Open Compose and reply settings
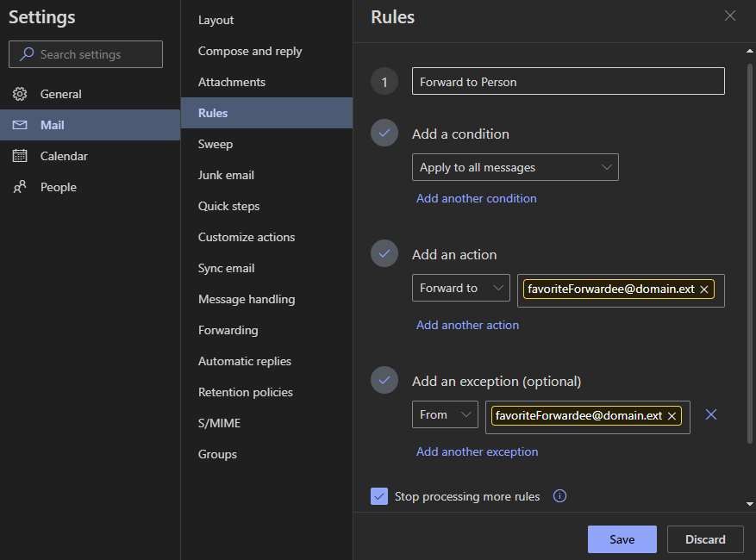Image resolution: width=756 pixels, height=560 pixels. click(x=266, y=51)
